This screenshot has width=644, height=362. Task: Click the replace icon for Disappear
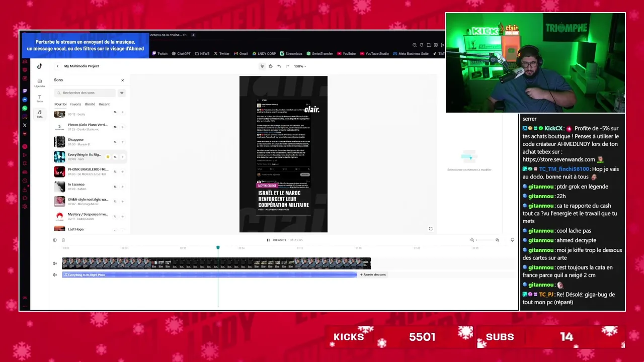(x=115, y=142)
